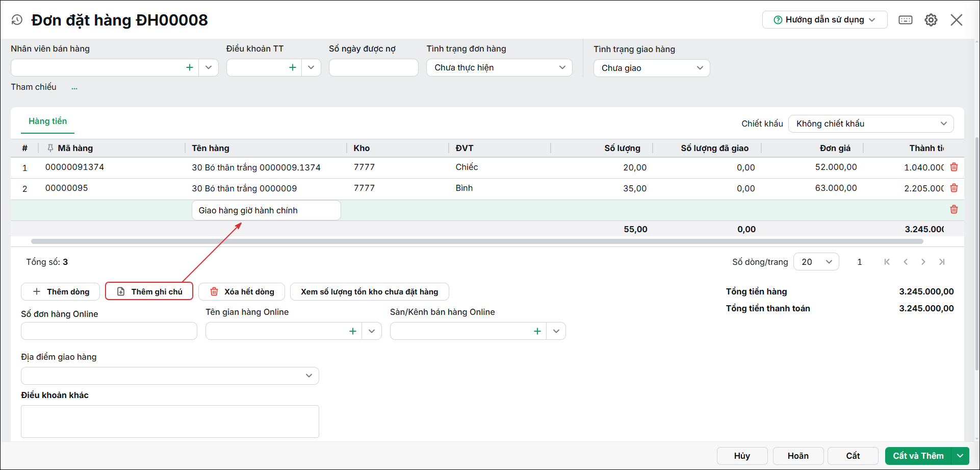Screen dimensions: 980x470
Task: Open the Tình trạng giao hàng dropdown
Action: (652, 68)
